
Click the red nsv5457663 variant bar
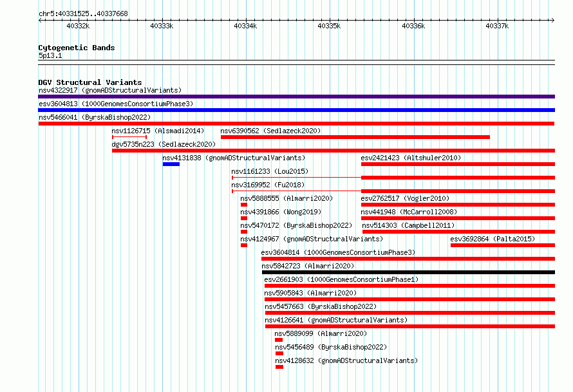pos(410,313)
